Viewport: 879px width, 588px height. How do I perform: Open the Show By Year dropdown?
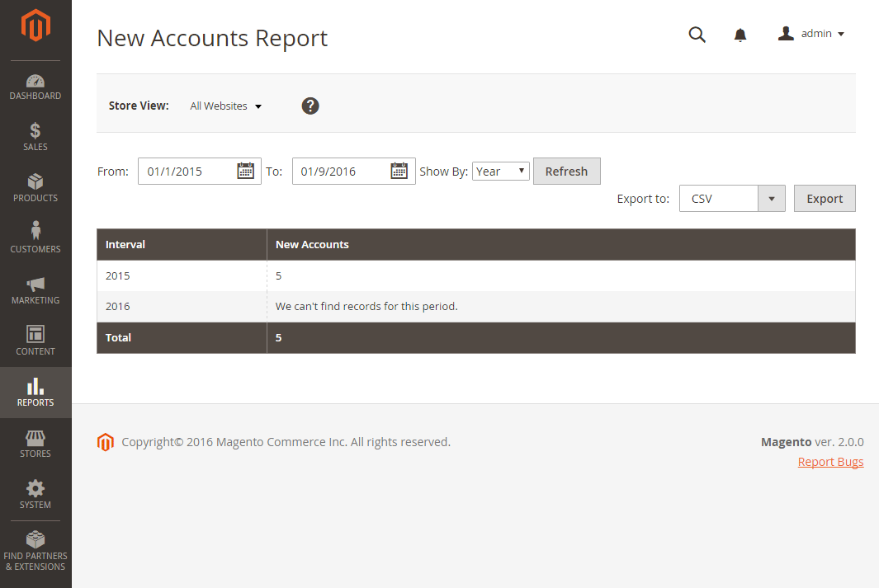501,171
